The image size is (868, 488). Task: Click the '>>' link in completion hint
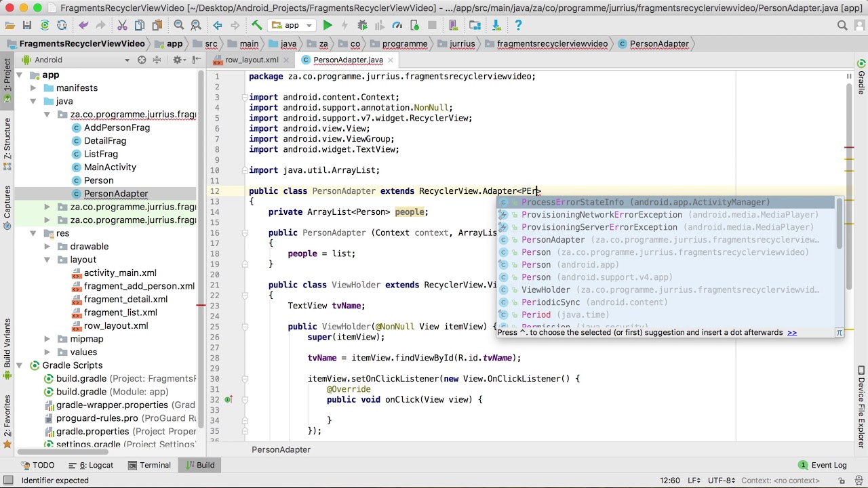[791, 332]
